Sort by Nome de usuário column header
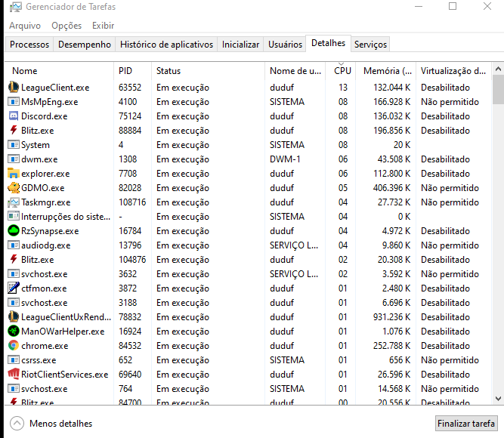This screenshot has height=438, width=504. [295, 71]
